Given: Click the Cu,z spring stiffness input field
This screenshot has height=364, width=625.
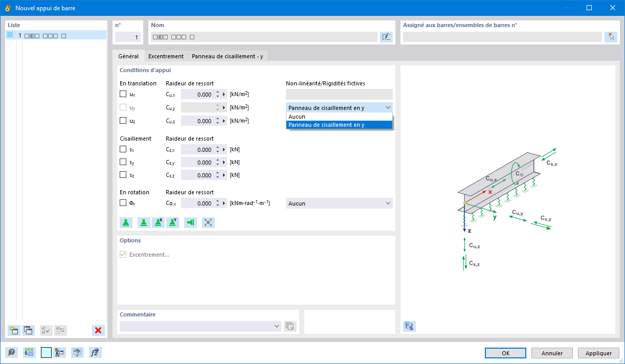Looking at the screenshot, I should [x=197, y=121].
